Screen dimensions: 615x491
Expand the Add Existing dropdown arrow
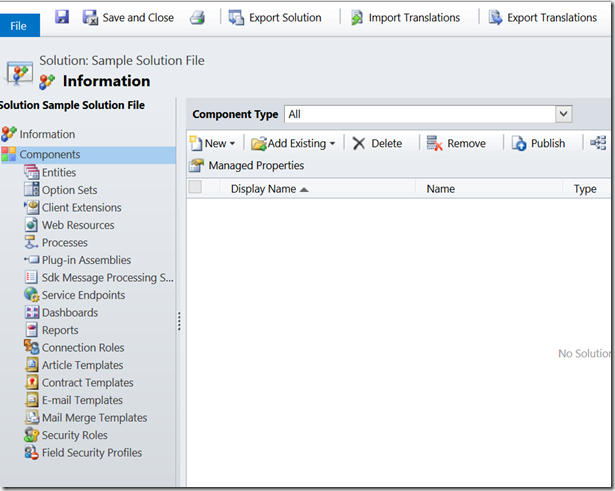pos(332,144)
